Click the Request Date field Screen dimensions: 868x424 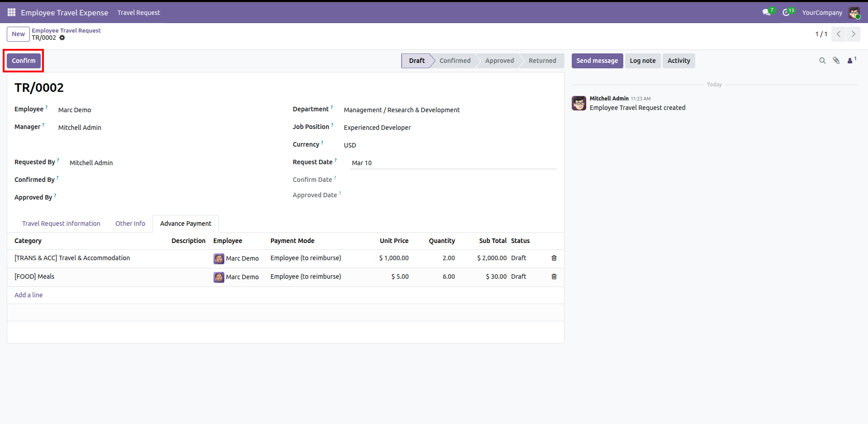(452, 163)
